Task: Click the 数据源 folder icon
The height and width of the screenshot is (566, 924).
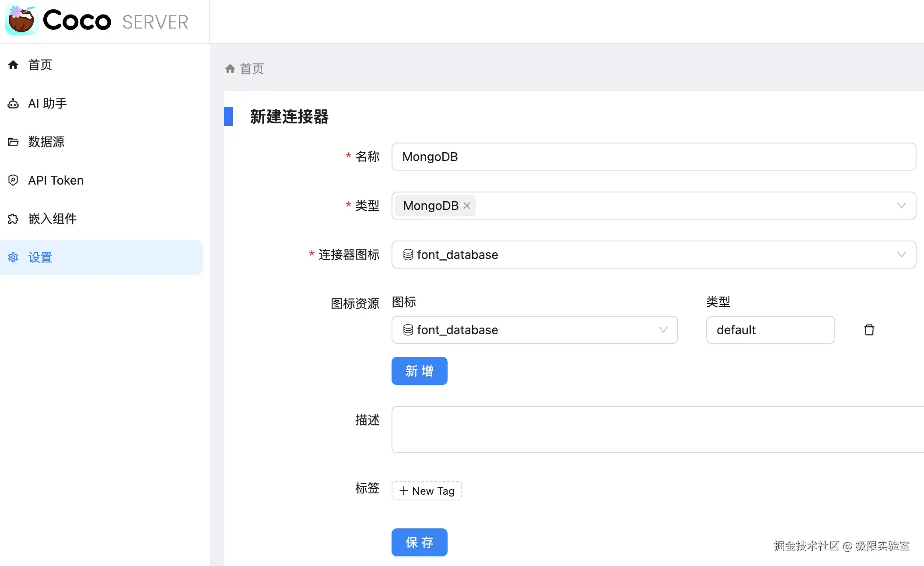Action: 13,142
